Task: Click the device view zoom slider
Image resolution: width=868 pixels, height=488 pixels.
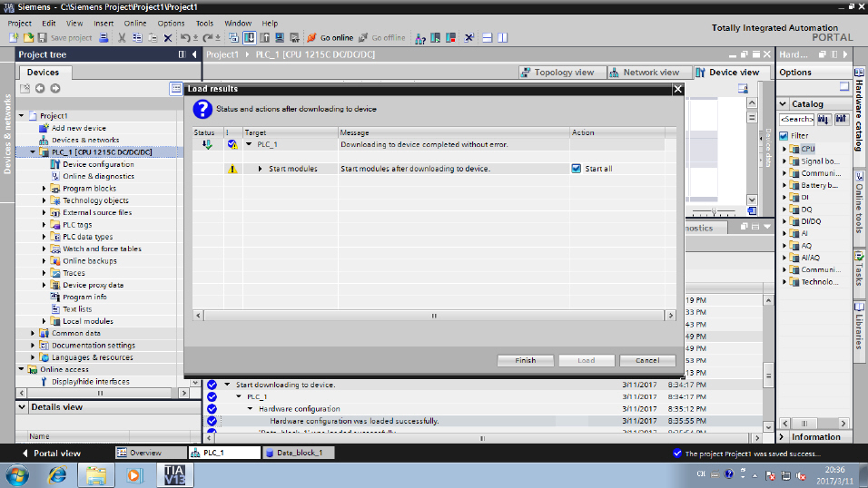Action: [x=714, y=211]
